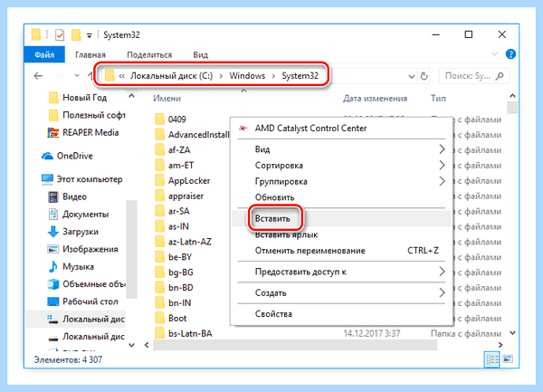Select the am-ET folder
Viewport: 543px width, 392px height.
(174, 165)
